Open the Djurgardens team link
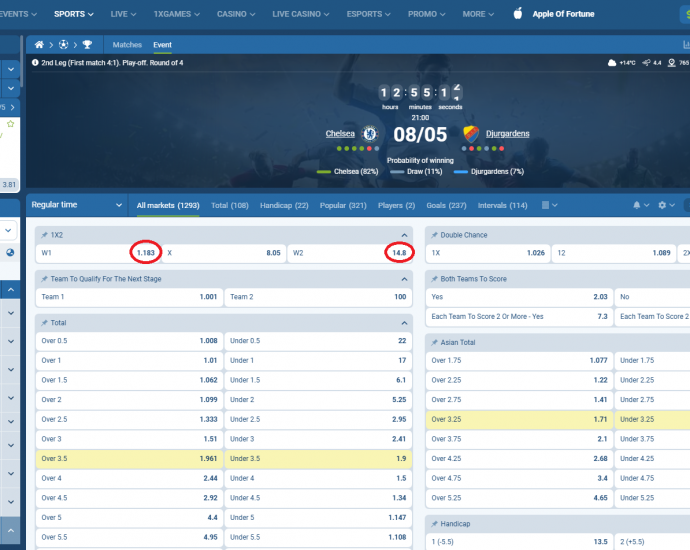This screenshot has height=550, width=690. point(507,133)
